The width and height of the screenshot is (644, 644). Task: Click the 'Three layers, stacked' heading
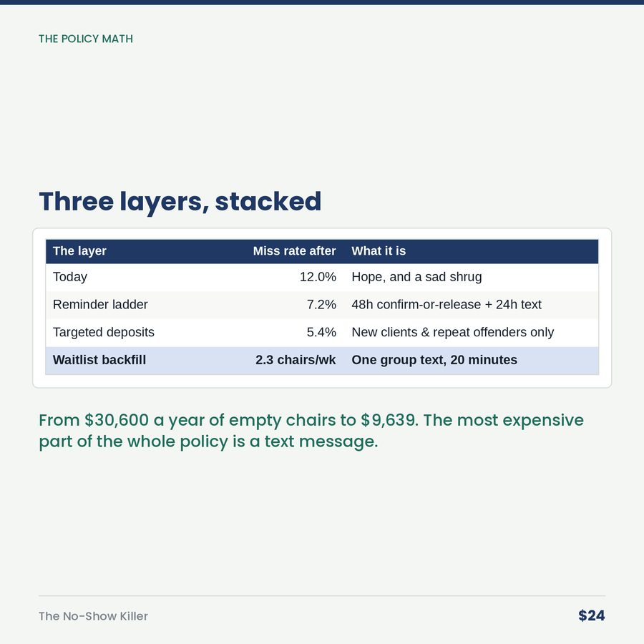tap(180, 202)
